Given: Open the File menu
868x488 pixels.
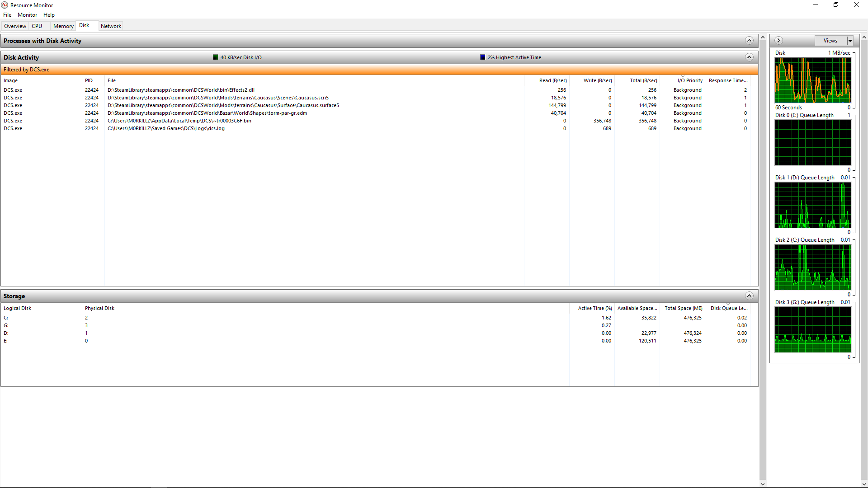Looking at the screenshot, I should tap(7, 15).
